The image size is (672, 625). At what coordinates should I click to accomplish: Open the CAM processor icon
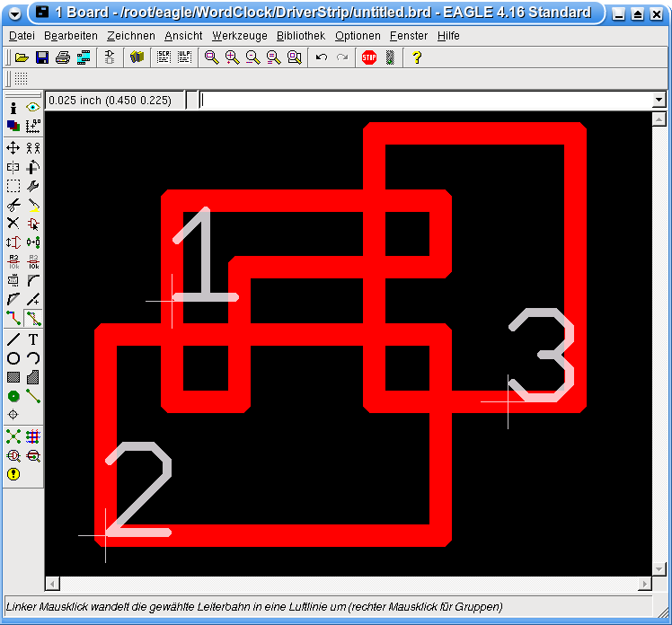click(x=84, y=57)
